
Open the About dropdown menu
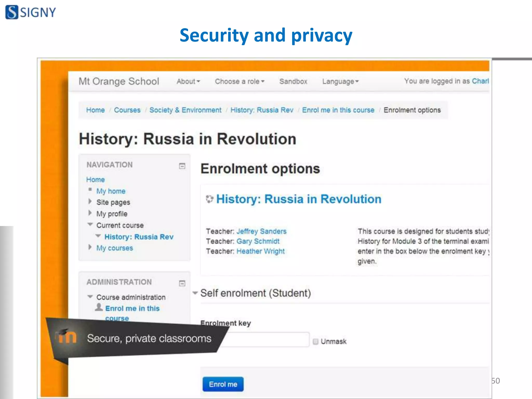pyautogui.click(x=188, y=82)
